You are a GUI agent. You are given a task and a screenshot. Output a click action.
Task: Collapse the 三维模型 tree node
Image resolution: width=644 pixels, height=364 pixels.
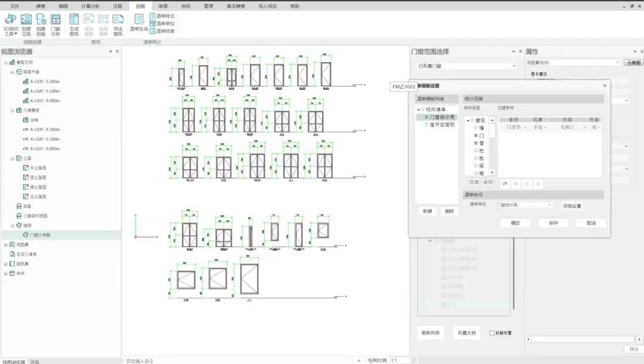pos(13,110)
